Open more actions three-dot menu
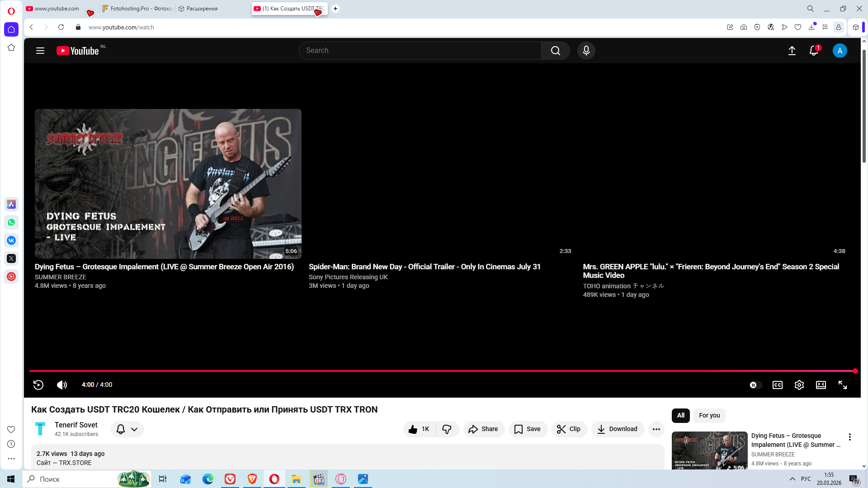The height and width of the screenshot is (488, 868). (x=656, y=429)
